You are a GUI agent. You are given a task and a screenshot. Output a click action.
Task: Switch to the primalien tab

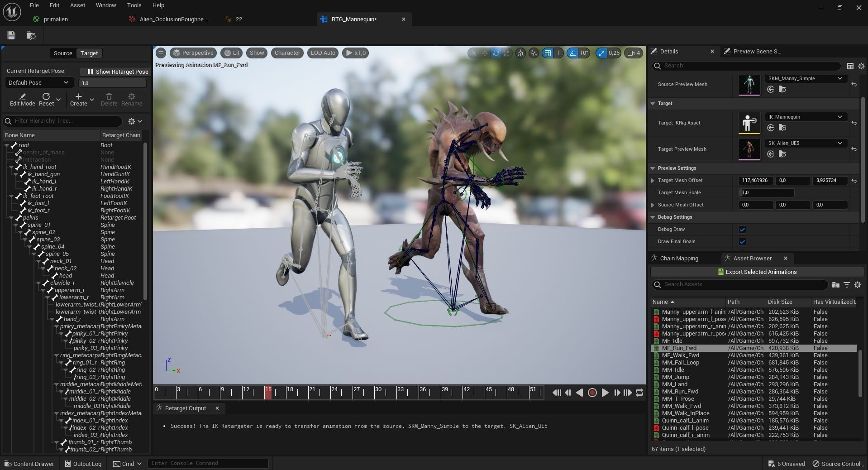pos(56,19)
